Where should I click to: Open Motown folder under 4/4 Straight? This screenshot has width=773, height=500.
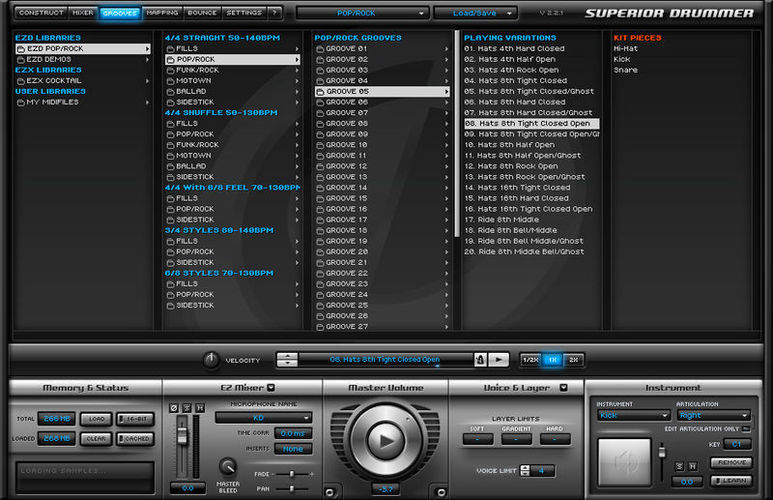point(233,80)
